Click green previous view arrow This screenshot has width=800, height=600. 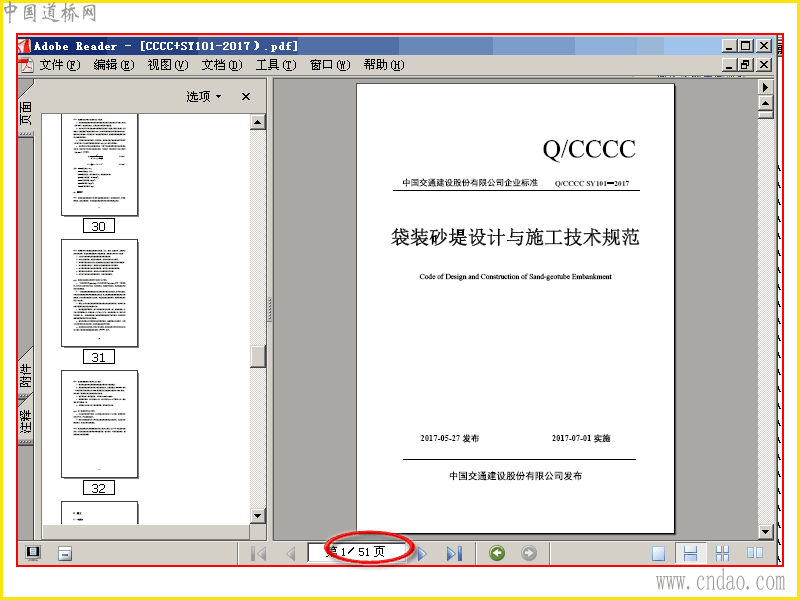coord(497,553)
